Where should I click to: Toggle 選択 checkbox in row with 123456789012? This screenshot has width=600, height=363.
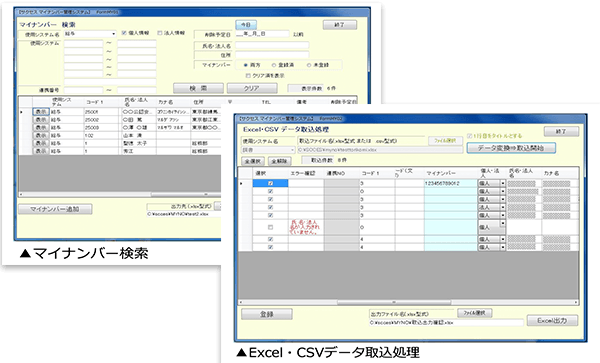pyautogui.click(x=271, y=184)
